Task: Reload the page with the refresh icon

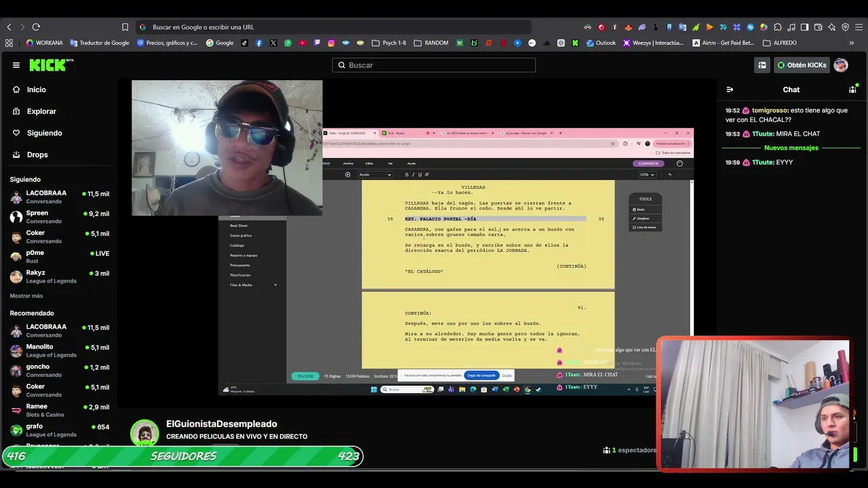Action: (36, 27)
